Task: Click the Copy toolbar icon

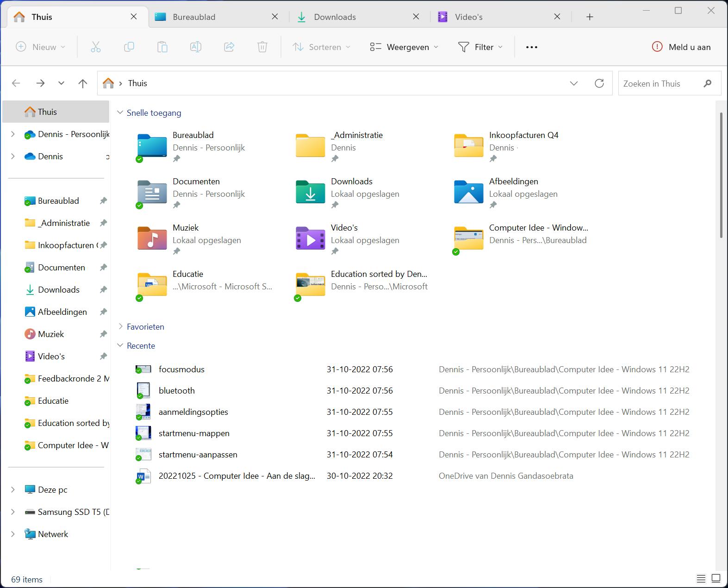Action: pos(129,47)
